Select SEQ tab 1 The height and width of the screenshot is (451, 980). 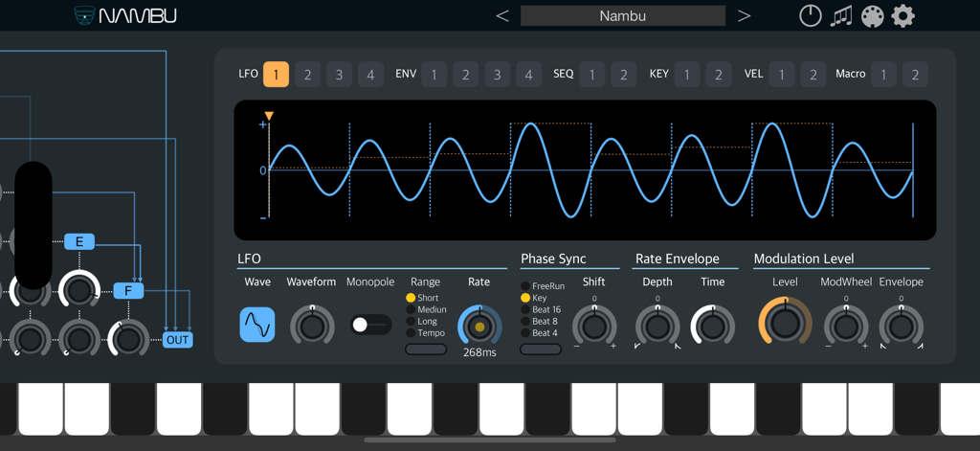(591, 75)
